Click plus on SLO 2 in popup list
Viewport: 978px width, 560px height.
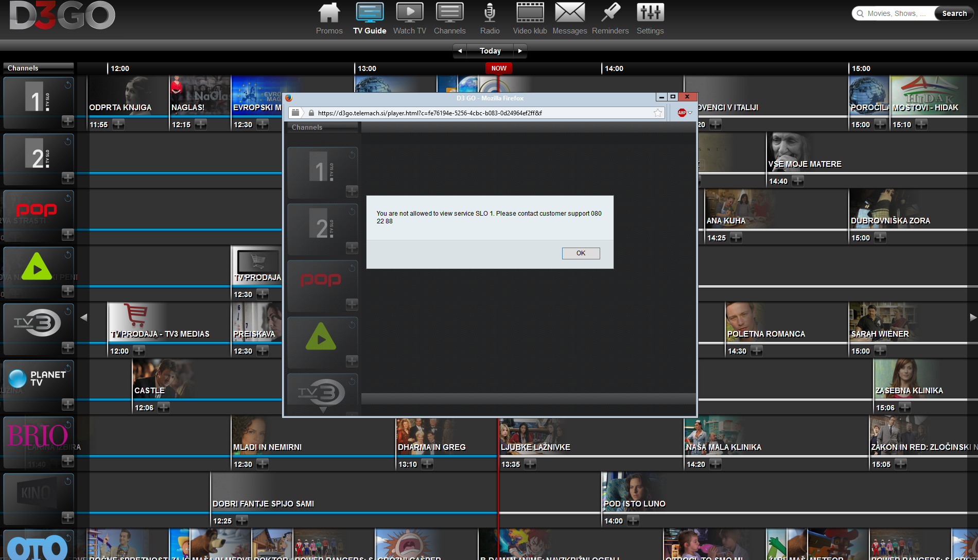point(352,248)
